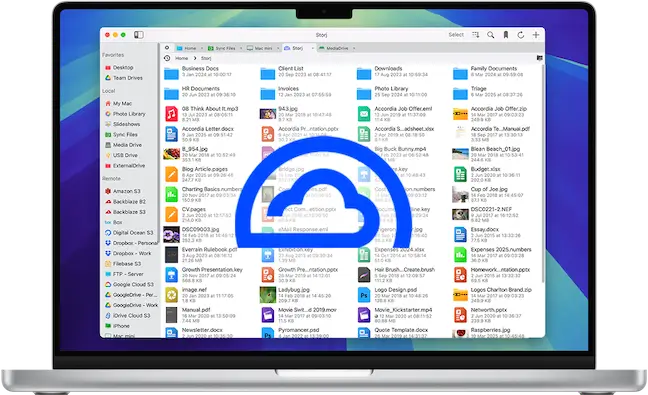Open the Home tab's dropdown arrow

click(202, 48)
